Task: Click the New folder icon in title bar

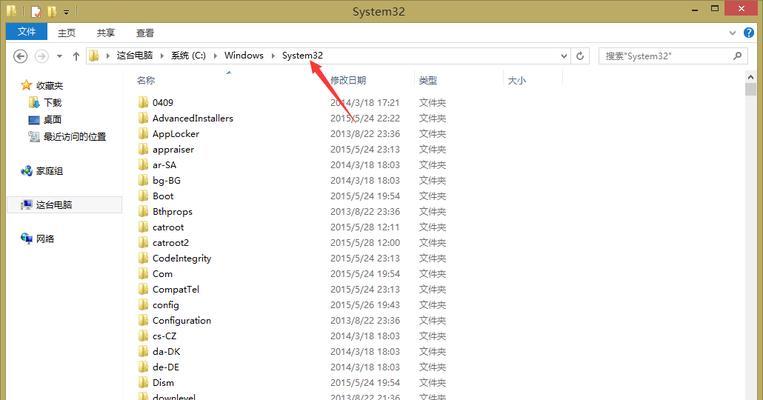Action: coord(52,11)
